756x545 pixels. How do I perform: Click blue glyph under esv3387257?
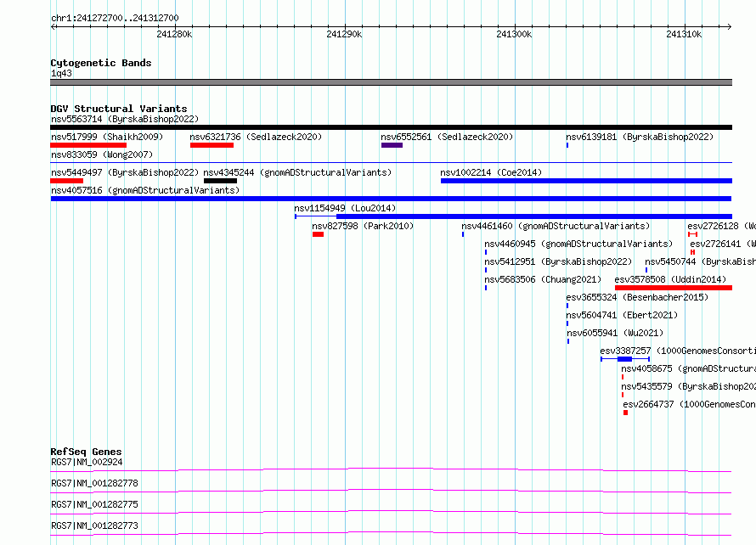[625, 359]
